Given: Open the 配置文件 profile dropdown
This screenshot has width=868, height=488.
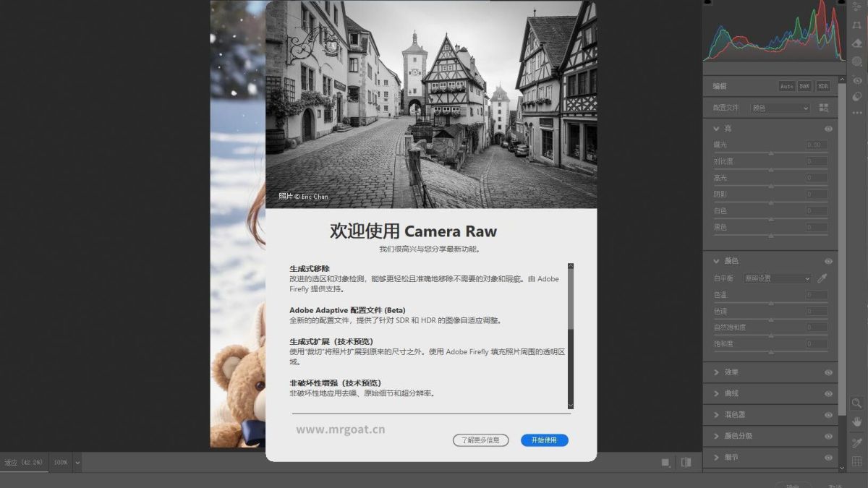Looking at the screenshot, I should point(780,108).
